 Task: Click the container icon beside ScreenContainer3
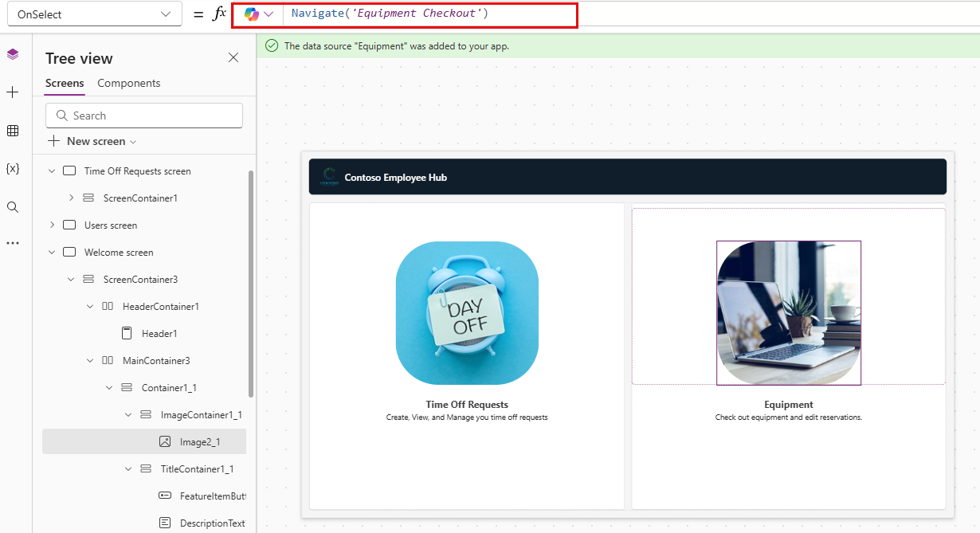[x=88, y=280]
